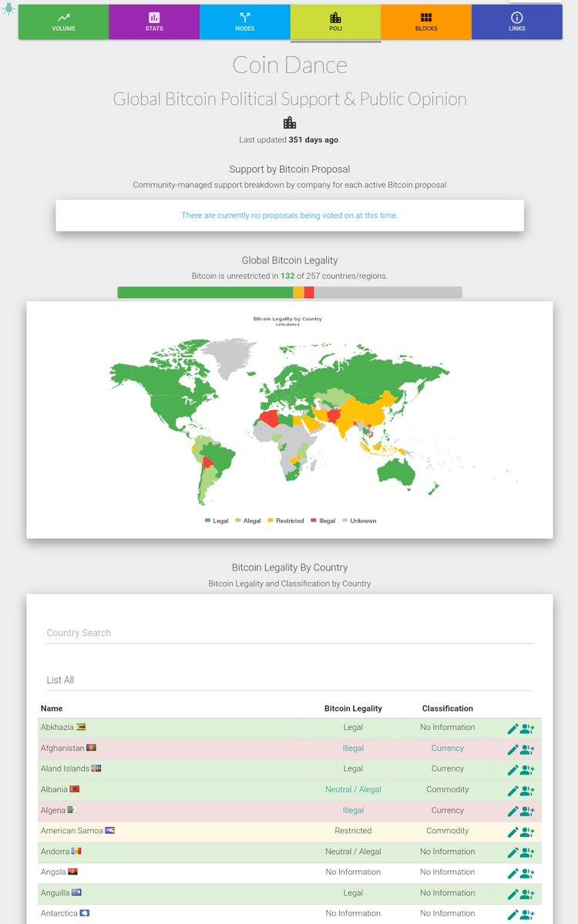This screenshot has height=924, width=578.
Task: Focus the Country Search field
Action: [290, 633]
